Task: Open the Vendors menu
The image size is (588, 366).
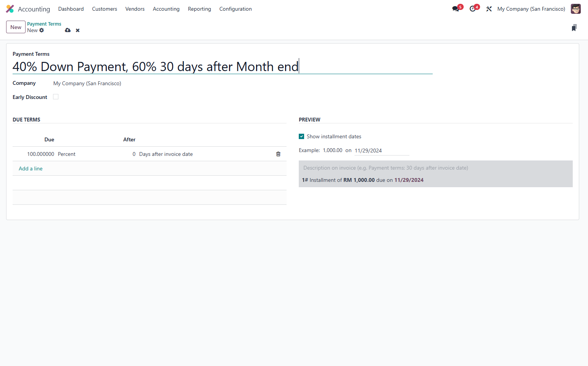Action: tap(135, 9)
